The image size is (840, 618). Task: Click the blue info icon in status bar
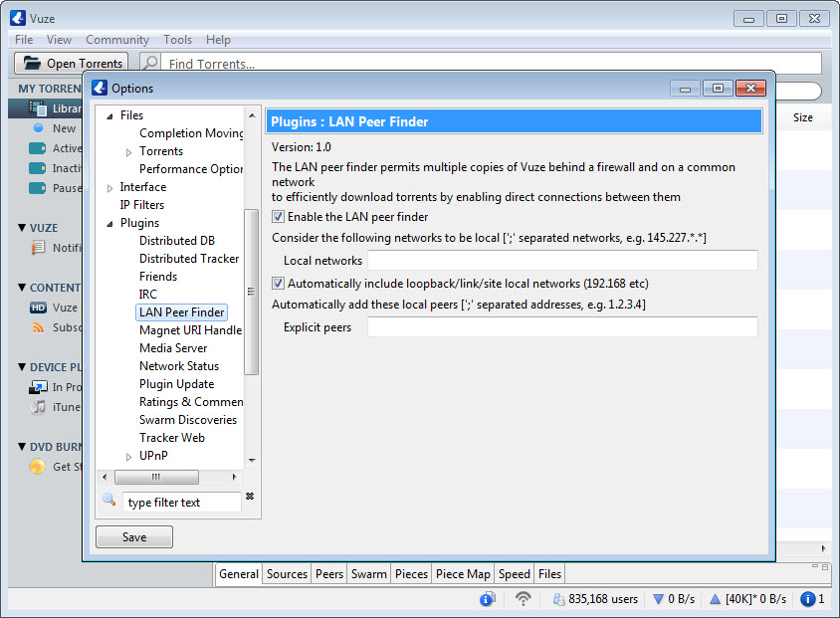tap(488, 599)
